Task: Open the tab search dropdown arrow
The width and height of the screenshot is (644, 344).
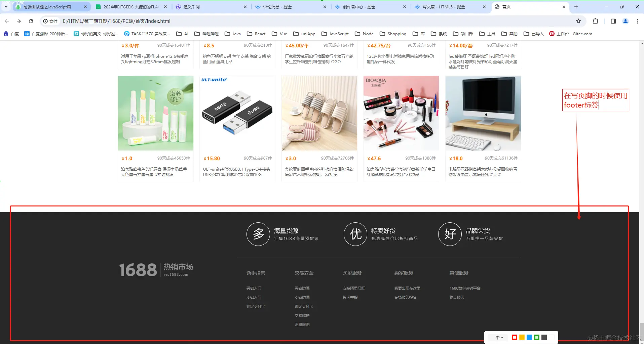Action: 6,7
